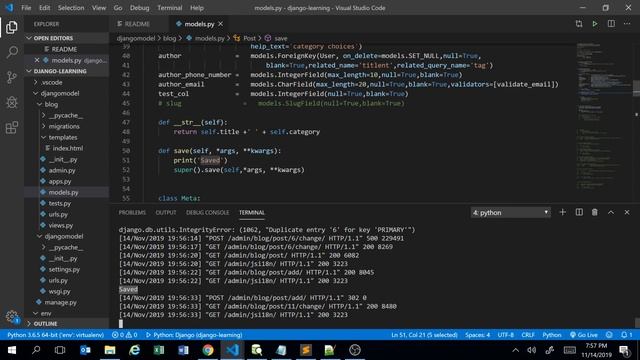Open Google Chrome from the taskbar

pyautogui.click(x=208, y=350)
